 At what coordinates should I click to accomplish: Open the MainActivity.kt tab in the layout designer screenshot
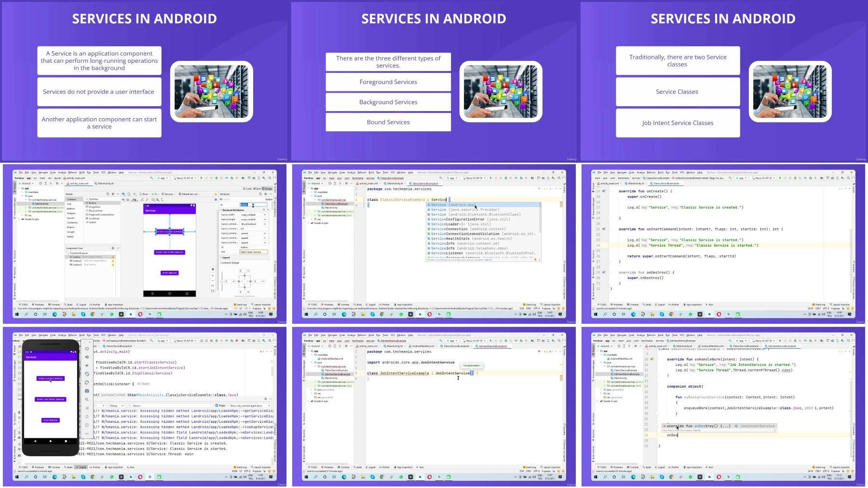105,183
